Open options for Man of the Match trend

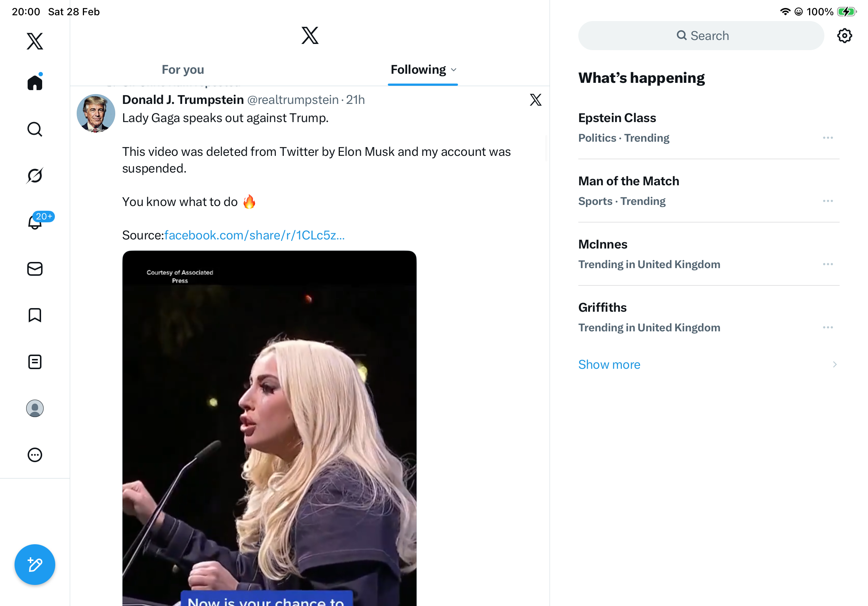(x=828, y=201)
